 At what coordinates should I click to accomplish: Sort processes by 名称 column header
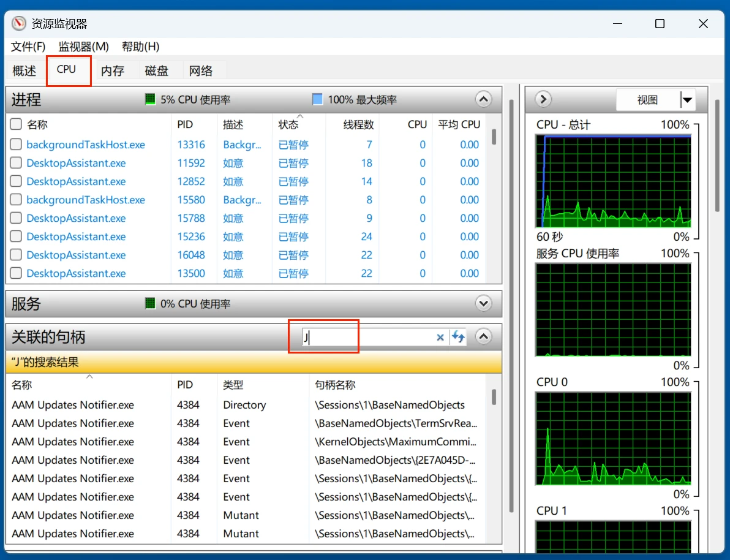37,124
